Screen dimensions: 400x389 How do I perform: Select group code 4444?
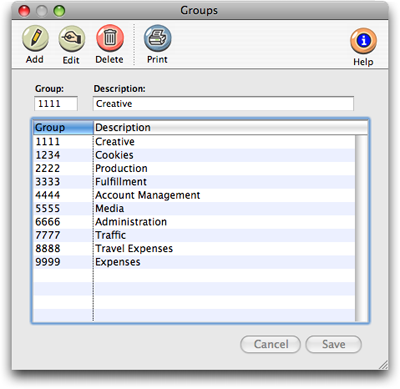[48, 195]
